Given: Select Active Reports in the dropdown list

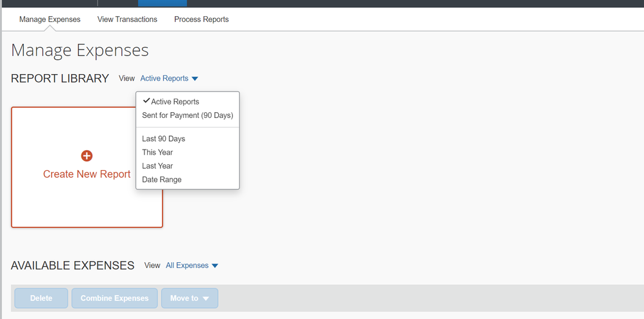Looking at the screenshot, I should tap(175, 102).
